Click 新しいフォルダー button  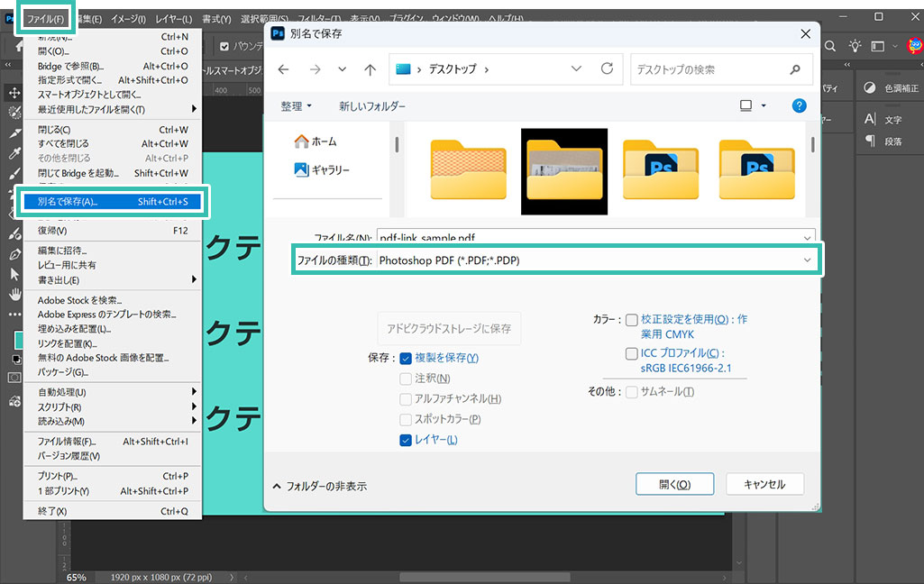371,106
